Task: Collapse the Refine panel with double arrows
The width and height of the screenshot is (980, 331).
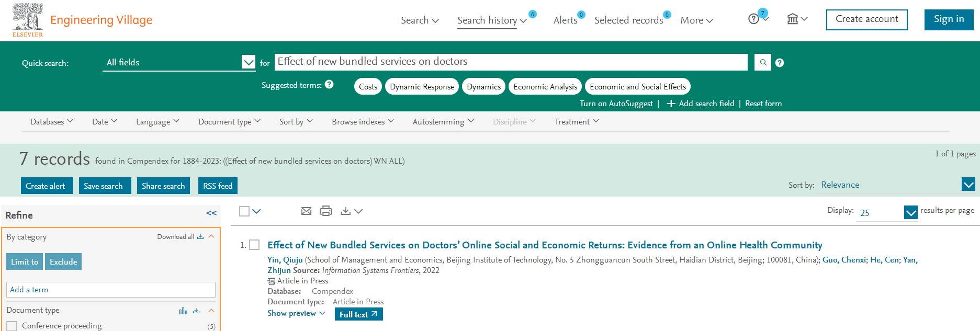Action: pyautogui.click(x=211, y=213)
